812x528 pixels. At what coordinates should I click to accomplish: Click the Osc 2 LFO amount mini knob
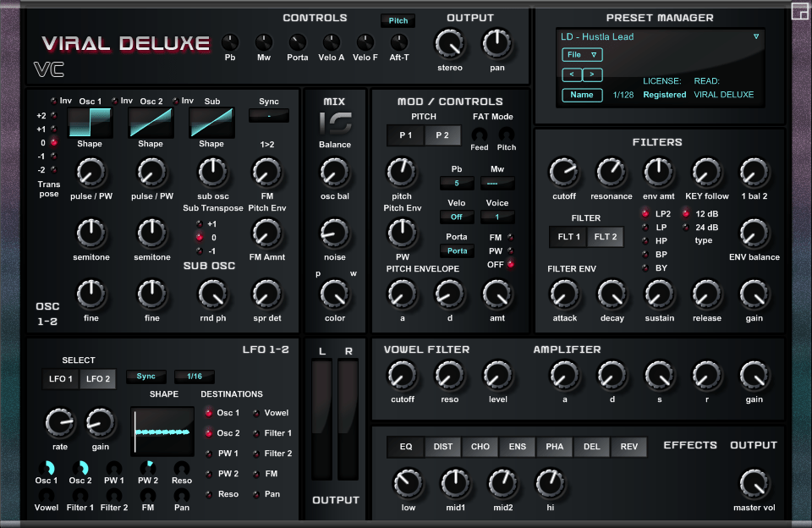click(80, 468)
